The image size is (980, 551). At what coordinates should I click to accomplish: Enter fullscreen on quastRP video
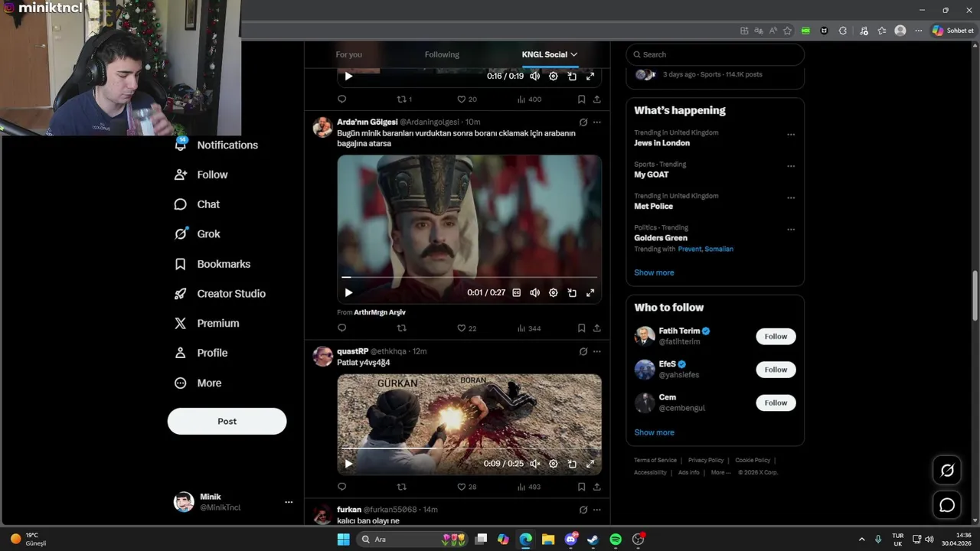coord(590,464)
